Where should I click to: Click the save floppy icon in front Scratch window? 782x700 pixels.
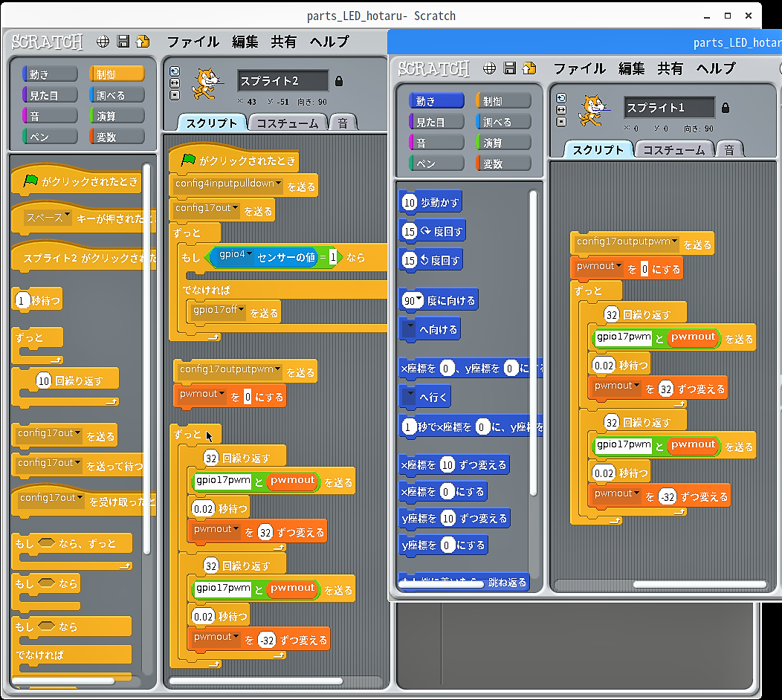coord(509,68)
